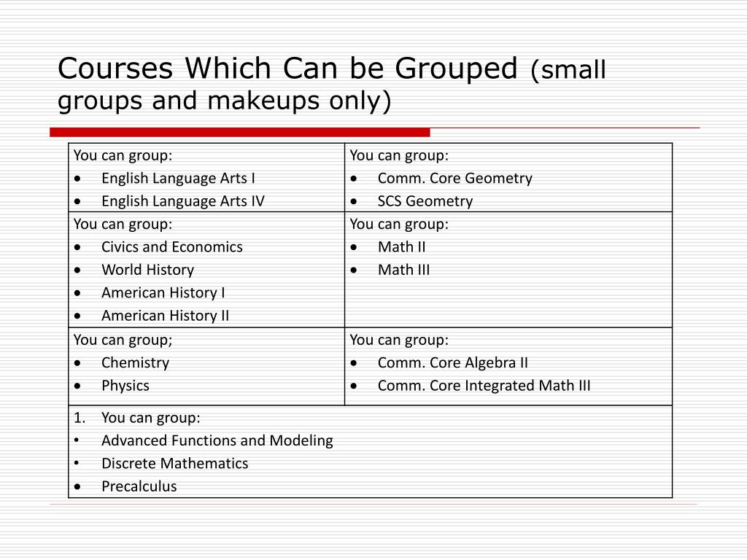Click "SCS Geometry" entry
The height and width of the screenshot is (560, 747).
pos(425,201)
